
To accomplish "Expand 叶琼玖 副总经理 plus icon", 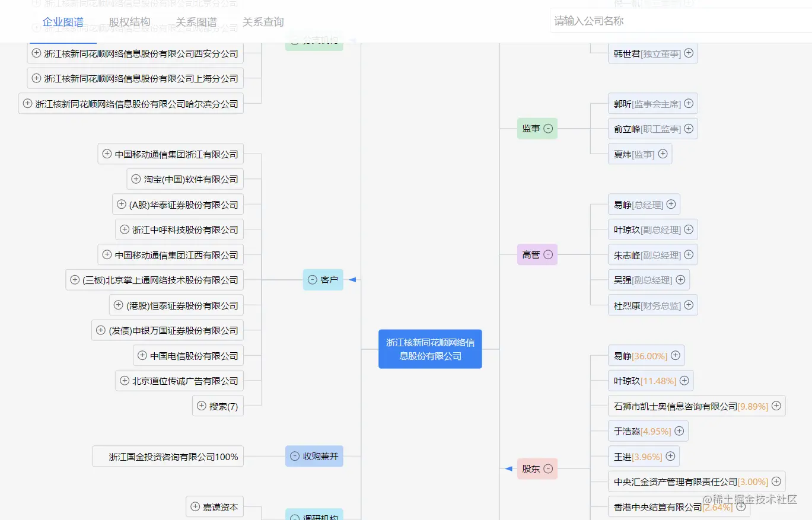I will click(x=689, y=229).
